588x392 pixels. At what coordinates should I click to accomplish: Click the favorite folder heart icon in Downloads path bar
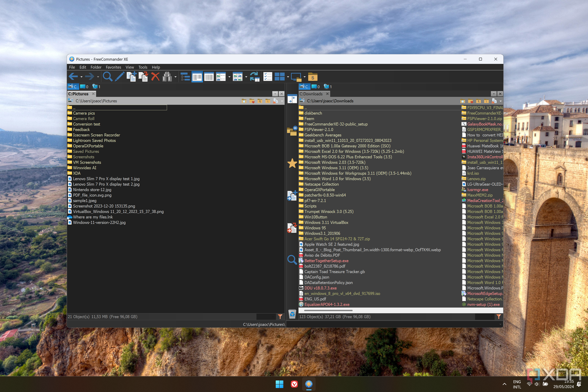pos(471,101)
